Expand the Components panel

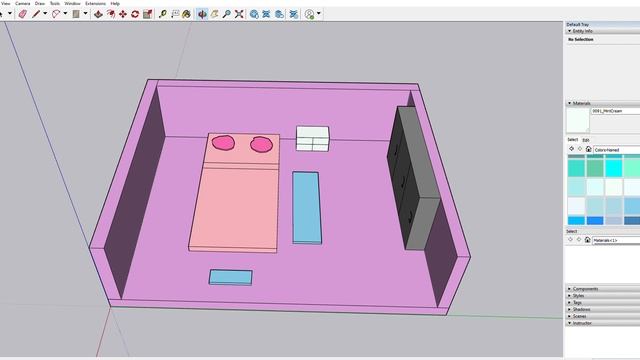click(x=569, y=289)
